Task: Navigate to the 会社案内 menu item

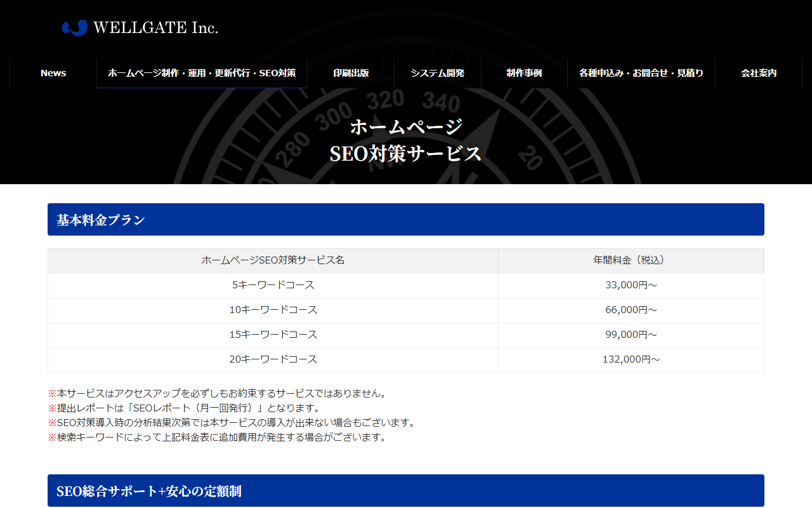Action: (x=759, y=73)
